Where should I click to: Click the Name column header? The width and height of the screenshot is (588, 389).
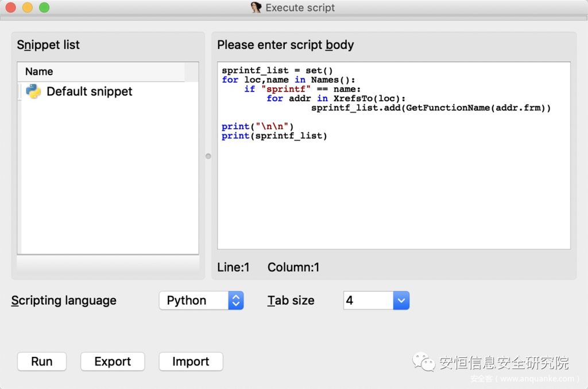click(39, 72)
